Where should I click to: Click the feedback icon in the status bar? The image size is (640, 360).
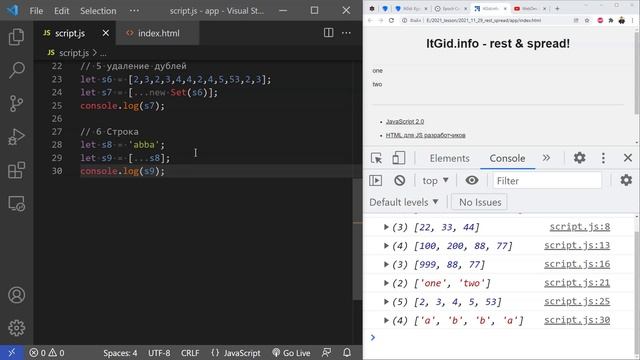327,353
